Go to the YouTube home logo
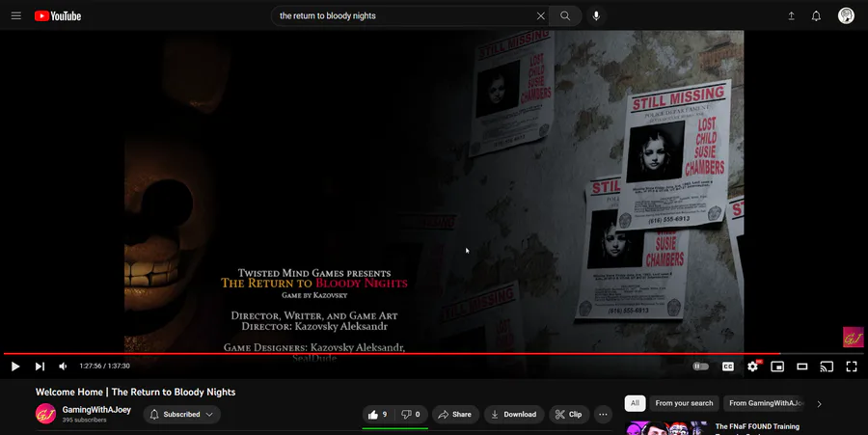This screenshot has height=435, width=868. (x=58, y=16)
